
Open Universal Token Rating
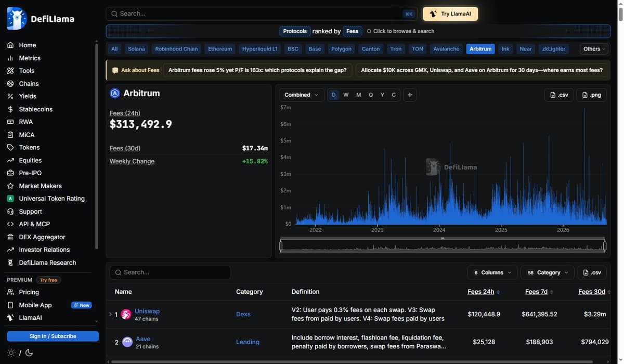coord(51,199)
